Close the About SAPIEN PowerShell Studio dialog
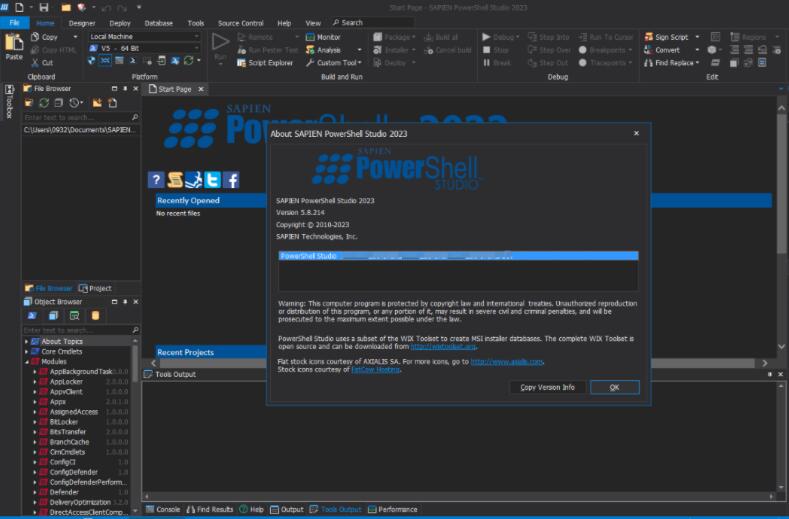Screen dimensions: 789x519 point(637,133)
